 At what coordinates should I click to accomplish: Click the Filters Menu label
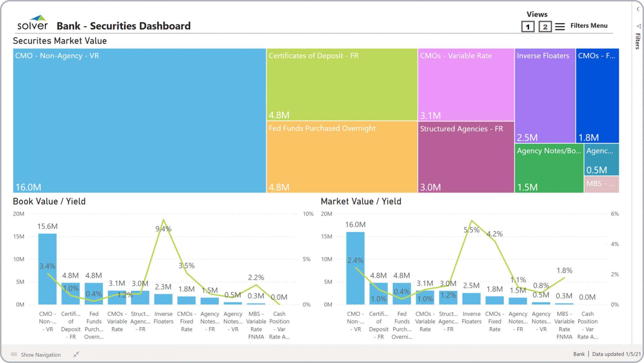589,26
